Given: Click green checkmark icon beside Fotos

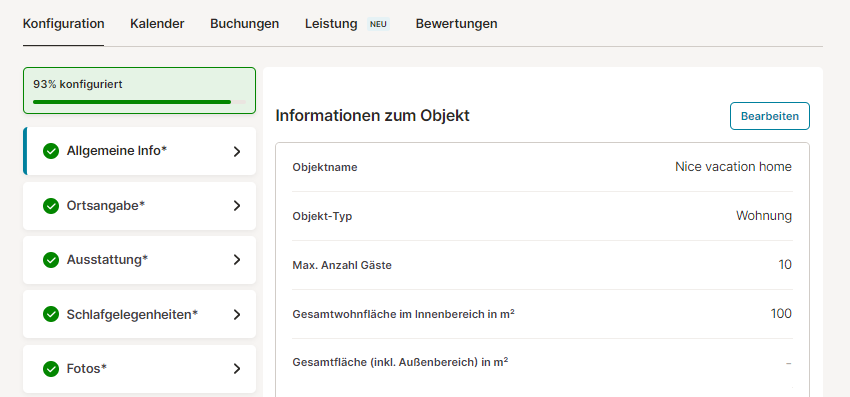Looking at the screenshot, I should pyautogui.click(x=51, y=369).
